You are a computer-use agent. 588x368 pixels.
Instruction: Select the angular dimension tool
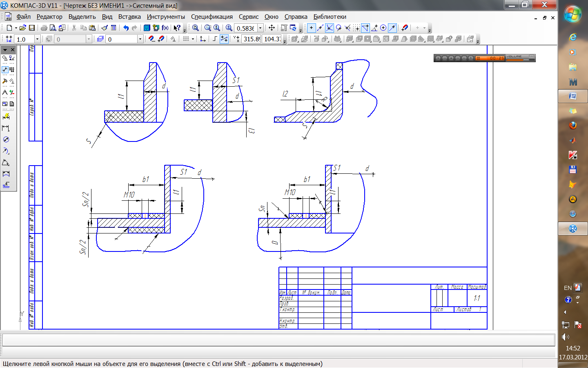point(6,162)
